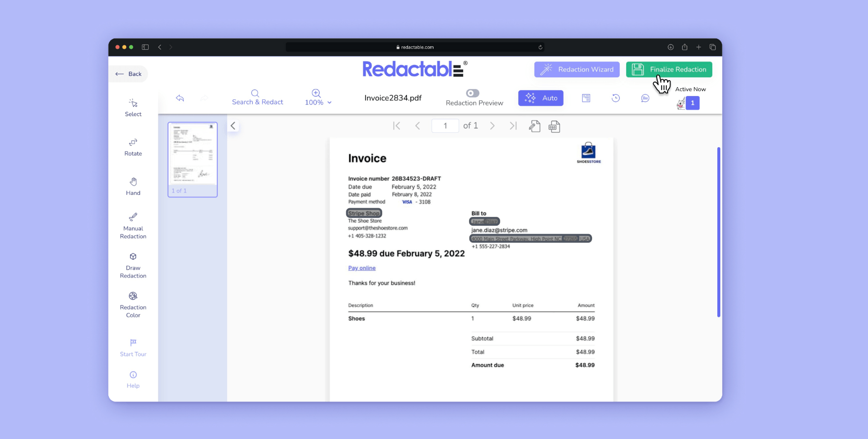Click the Pay online link
This screenshot has width=868, height=439.
point(362,268)
